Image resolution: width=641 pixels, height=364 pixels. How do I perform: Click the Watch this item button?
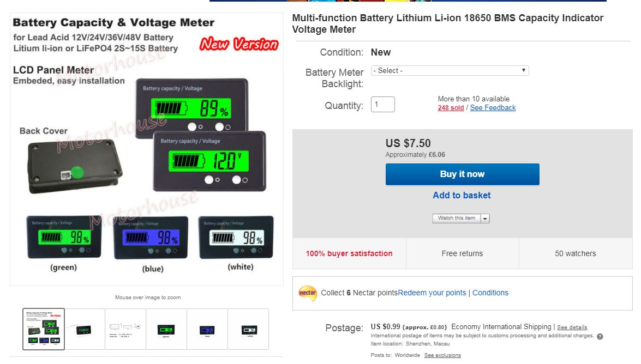(x=456, y=218)
